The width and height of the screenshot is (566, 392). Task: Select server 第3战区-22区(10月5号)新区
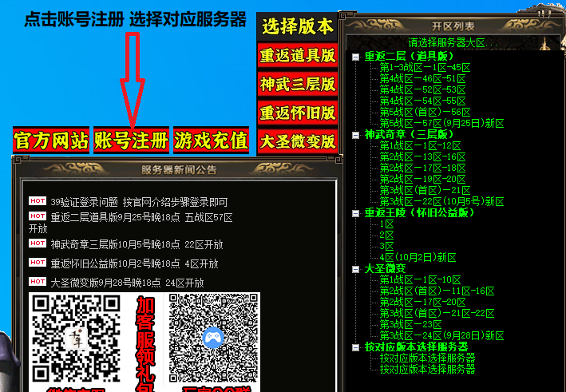441,202
